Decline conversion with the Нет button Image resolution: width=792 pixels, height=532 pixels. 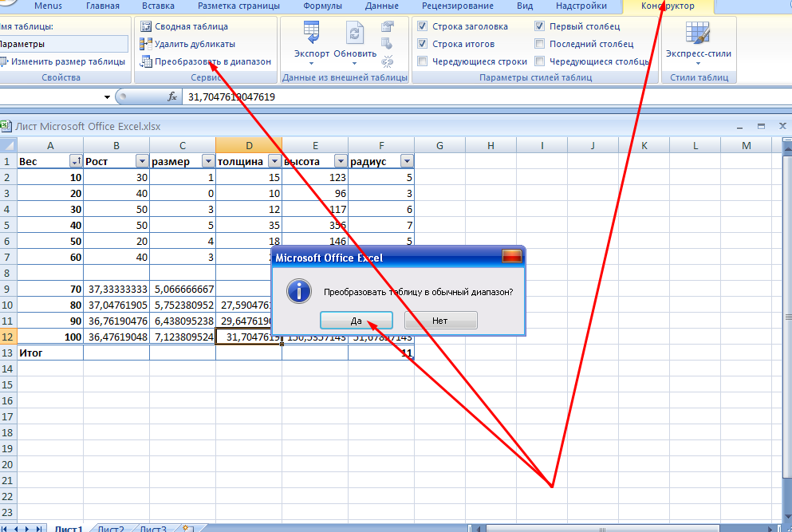coord(440,321)
